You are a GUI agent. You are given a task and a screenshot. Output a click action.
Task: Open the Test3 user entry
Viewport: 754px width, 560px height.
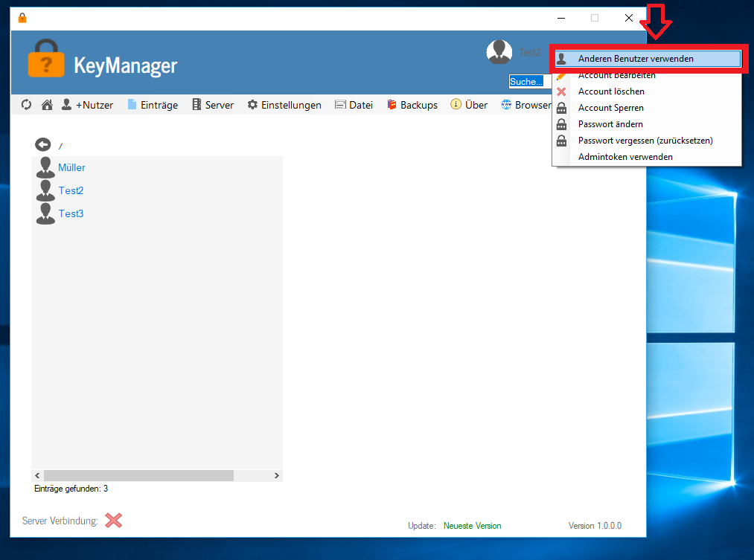click(60, 213)
